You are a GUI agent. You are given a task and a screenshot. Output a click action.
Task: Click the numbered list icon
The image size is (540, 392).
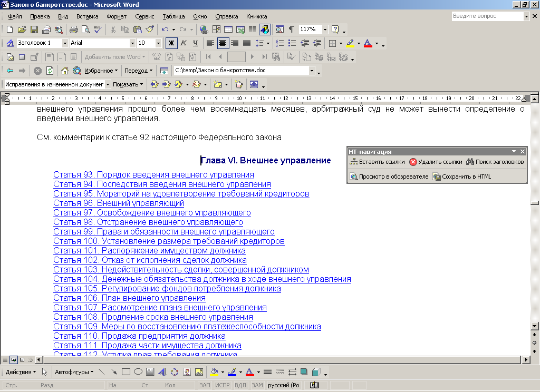(x=281, y=43)
